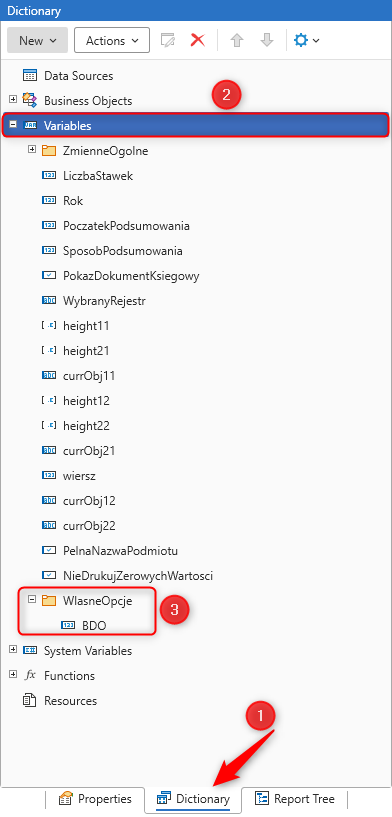Open the Actions dropdown button
Viewport: 392px width, 817px height.
pos(112,40)
